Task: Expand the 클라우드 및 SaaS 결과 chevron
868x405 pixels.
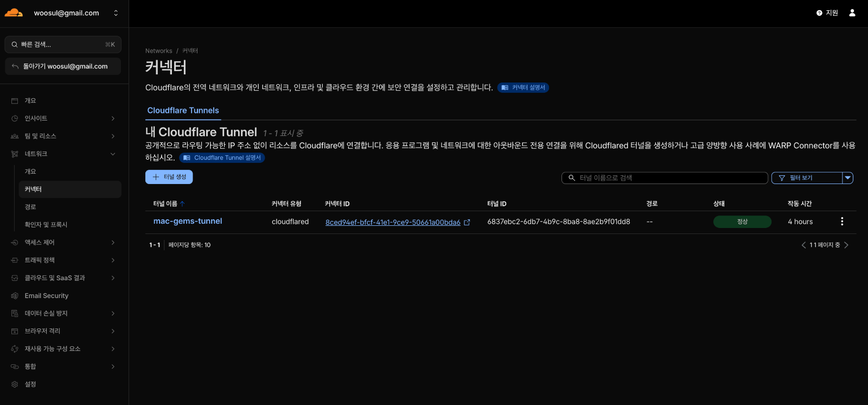Action: pos(113,278)
